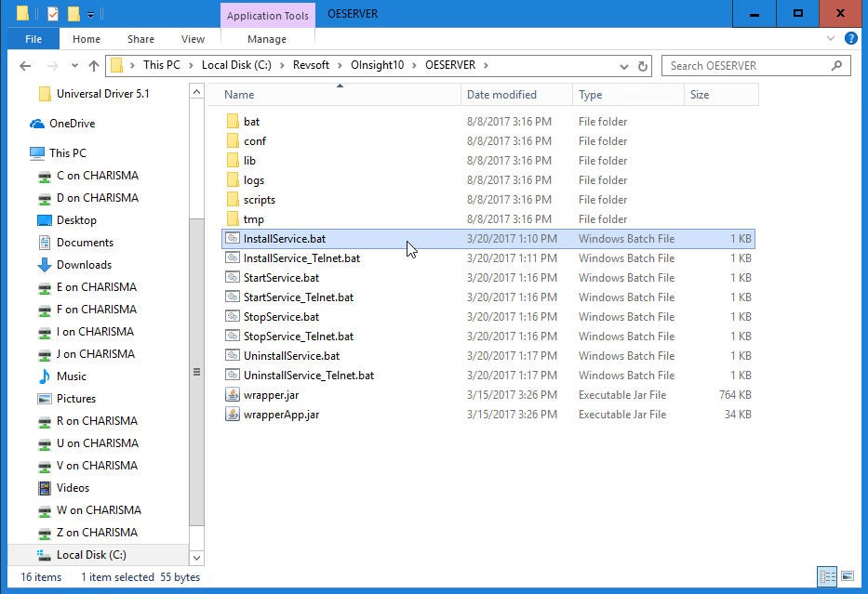This screenshot has width=868, height=594.
Task: Select the conf folder icon
Action: pyautogui.click(x=234, y=141)
